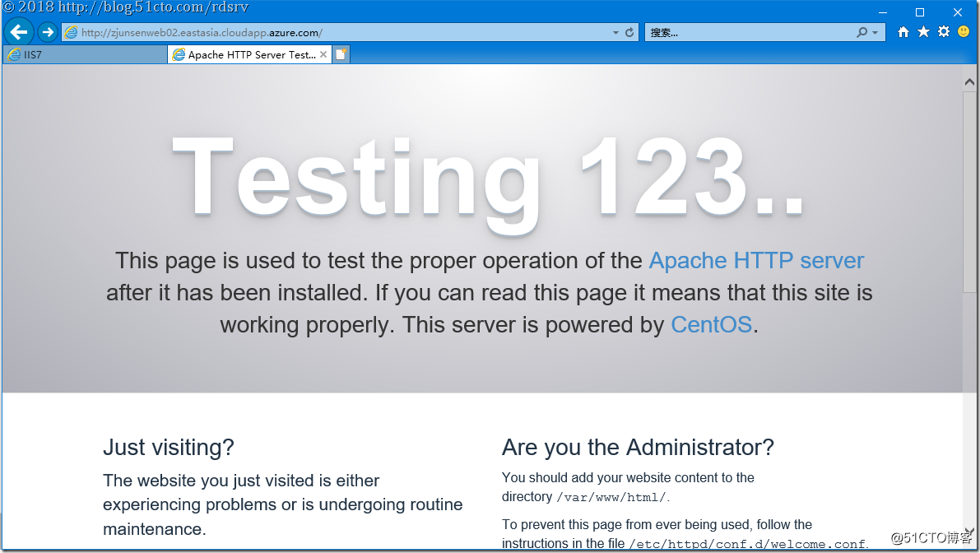Go forward with the Forward arrow button
This screenshot has width=980, height=553.
(x=48, y=32)
